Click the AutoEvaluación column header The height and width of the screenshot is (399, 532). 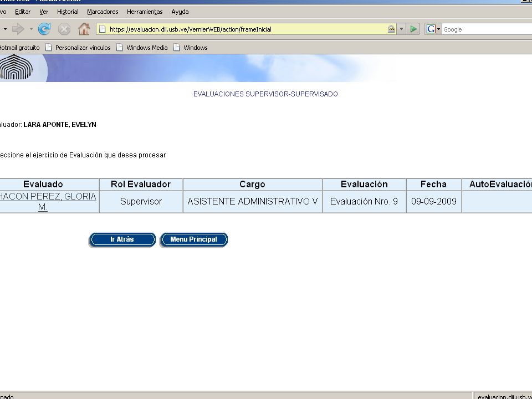pos(497,184)
